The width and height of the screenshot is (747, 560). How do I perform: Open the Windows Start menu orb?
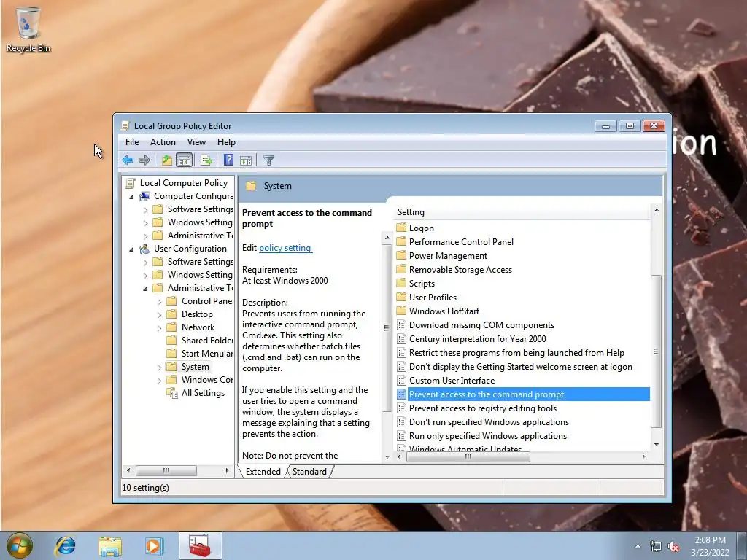(20, 545)
